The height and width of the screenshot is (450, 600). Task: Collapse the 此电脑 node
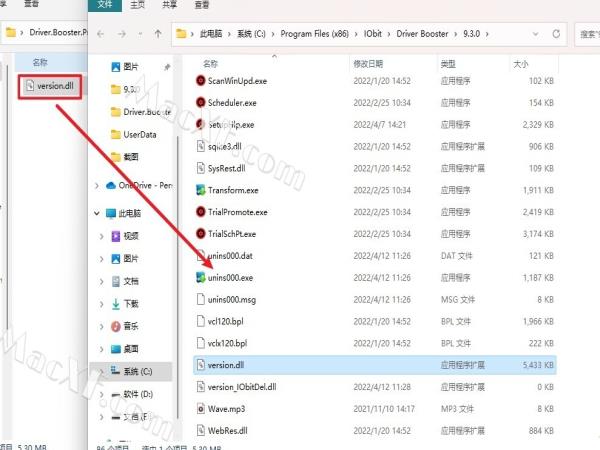(97, 213)
